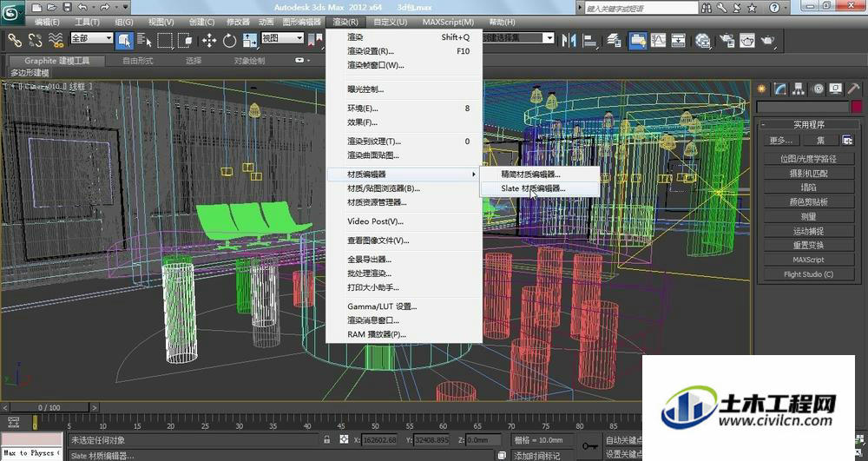
Task: Click the search binoculars icon
Action: pyautogui.click(x=707, y=8)
